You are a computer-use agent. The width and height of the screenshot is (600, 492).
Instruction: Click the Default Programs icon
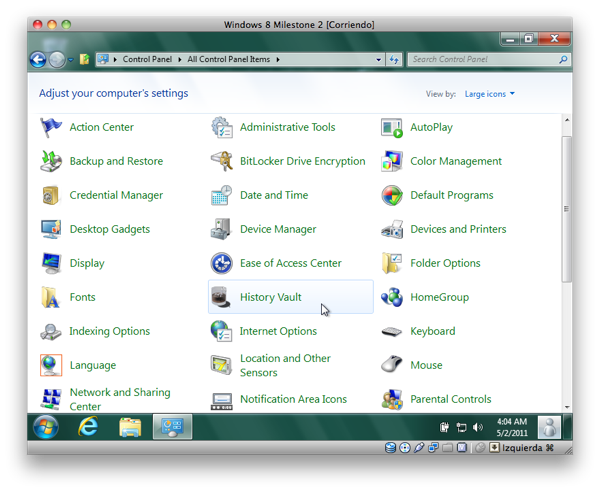[392, 195]
